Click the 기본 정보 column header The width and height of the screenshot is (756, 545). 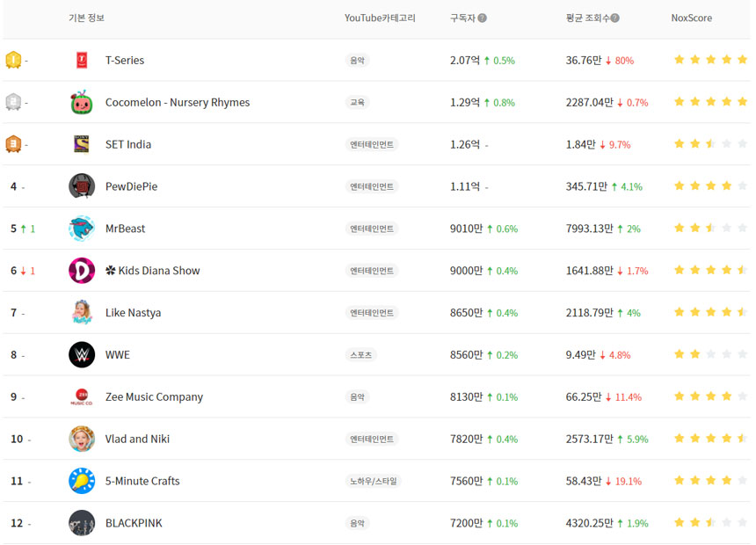coord(86,18)
